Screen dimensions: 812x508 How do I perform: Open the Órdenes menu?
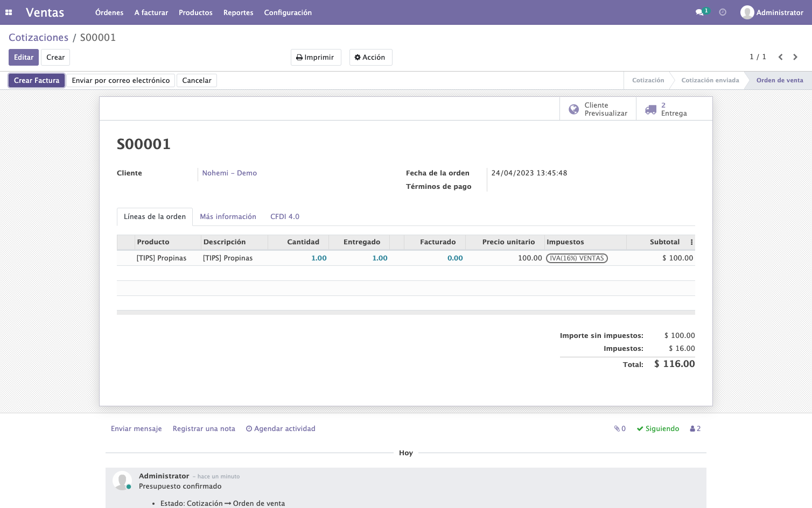click(109, 12)
